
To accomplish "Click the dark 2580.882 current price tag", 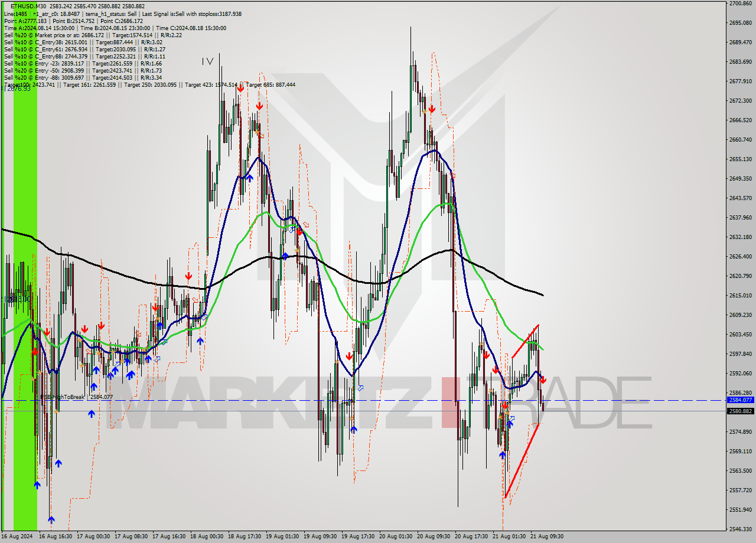I will coord(740,411).
